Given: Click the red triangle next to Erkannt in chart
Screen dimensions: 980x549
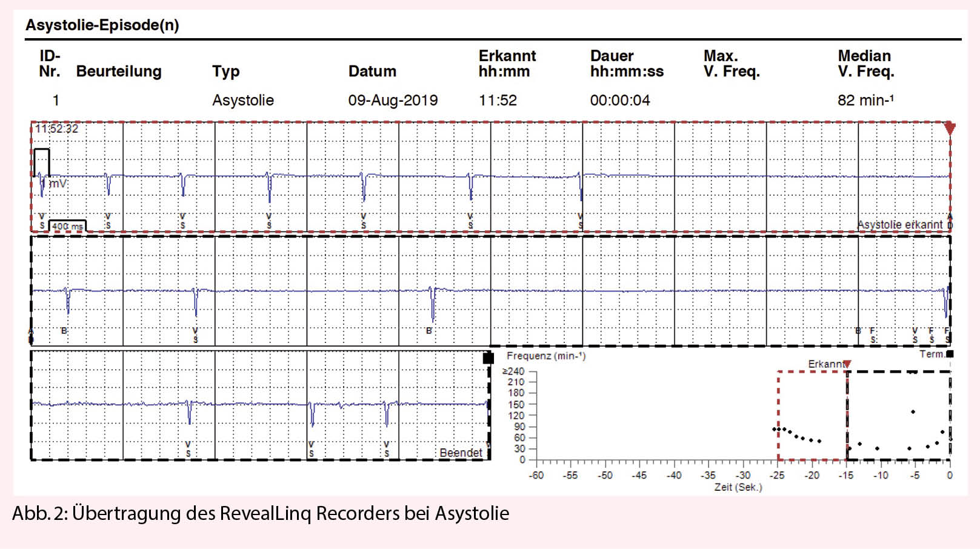Looking at the screenshot, I should coord(847,364).
